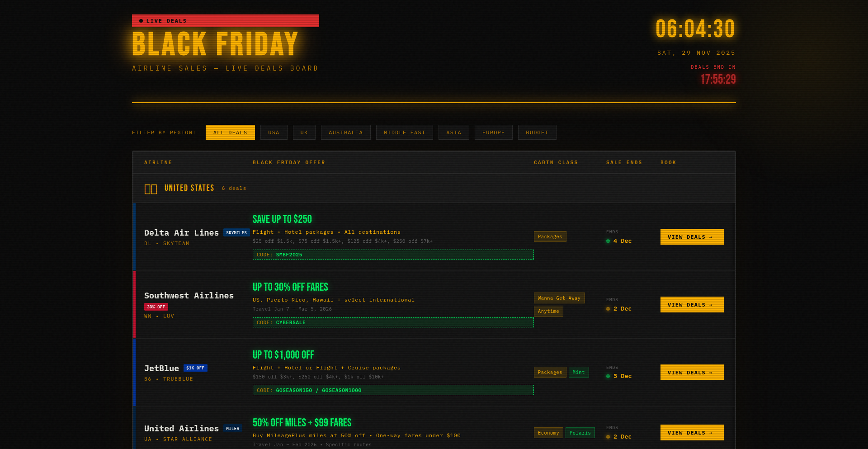868x449 pixels.
Task: Filter deals by USA region
Action: pyautogui.click(x=274, y=132)
